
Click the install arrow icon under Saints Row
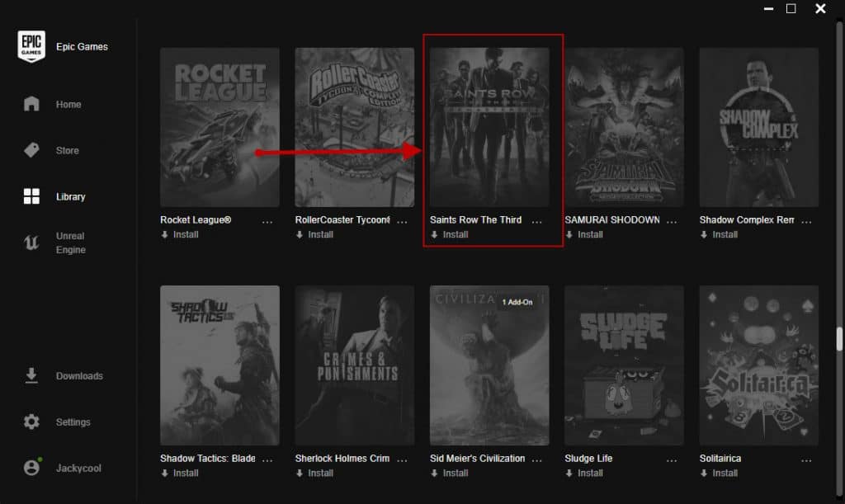[434, 234]
